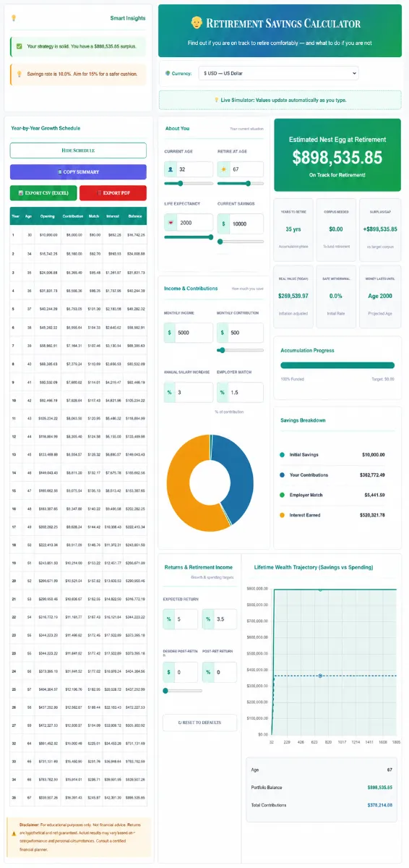The height and width of the screenshot is (868, 409).
Task: Click the dollar icon in Monthly Contribution field
Action: pyautogui.click(x=223, y=333)
